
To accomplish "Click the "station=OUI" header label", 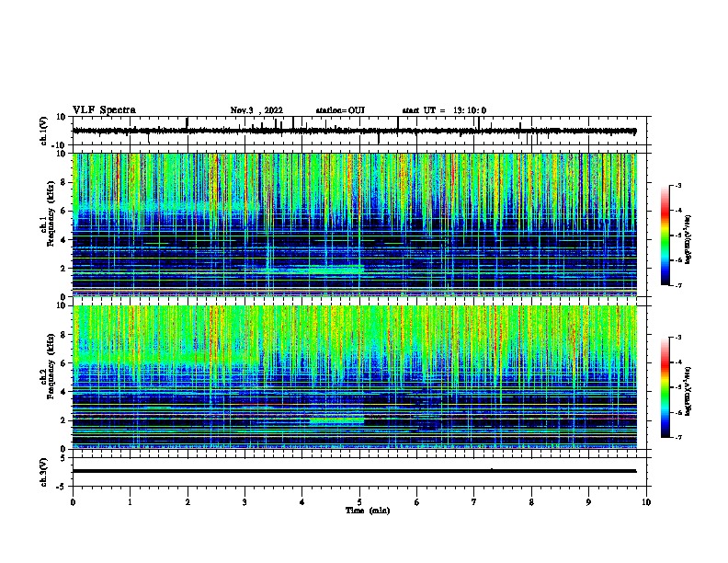I will click(340, 110).
